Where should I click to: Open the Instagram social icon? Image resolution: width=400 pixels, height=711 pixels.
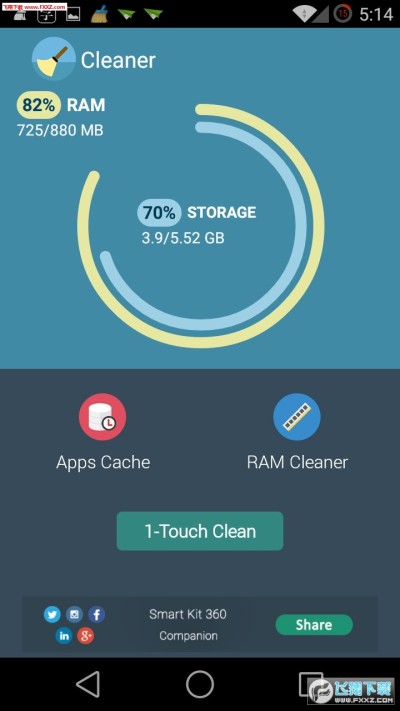click(74, 615)
